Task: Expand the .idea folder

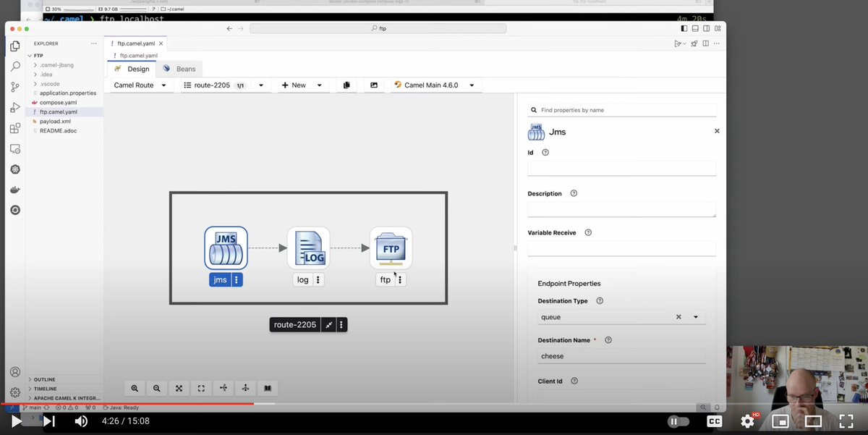Action: (x=46, y=75)
